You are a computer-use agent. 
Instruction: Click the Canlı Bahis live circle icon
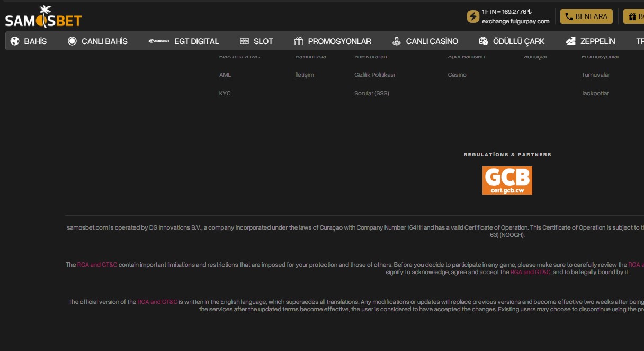(x=73, y=41)
